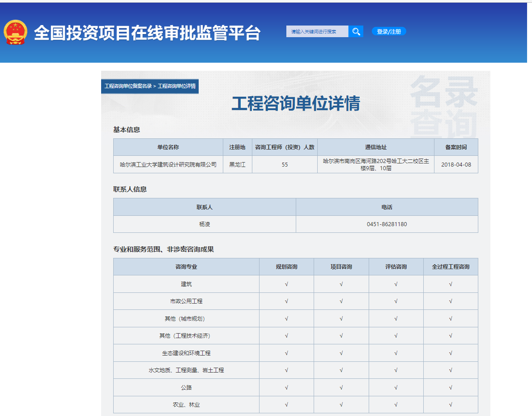Go back via 工程咨询单位备案名录 breadcrumb
This screenshot has width=532, height=416.
tap(128, 86)
